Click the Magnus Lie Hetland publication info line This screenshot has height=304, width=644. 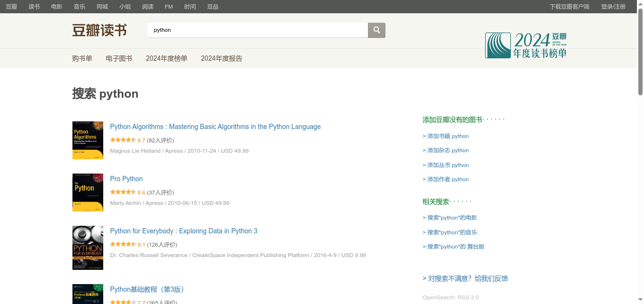(179, 151)
